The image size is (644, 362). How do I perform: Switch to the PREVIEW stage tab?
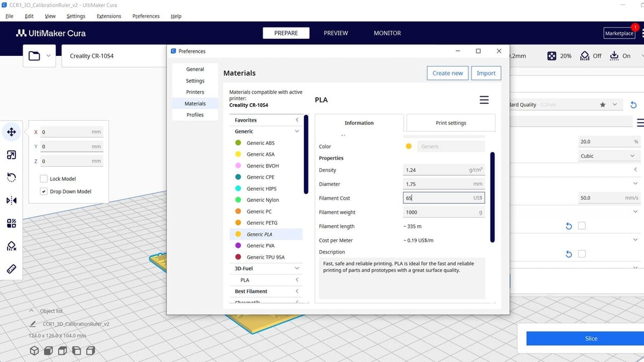(x=336, y=33)
